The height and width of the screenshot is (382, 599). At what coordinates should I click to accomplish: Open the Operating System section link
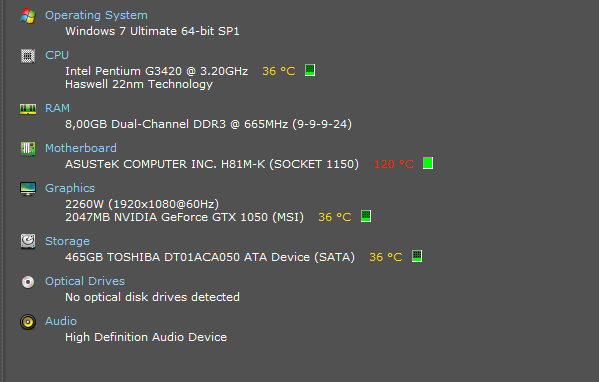click(x=96, y=15)
